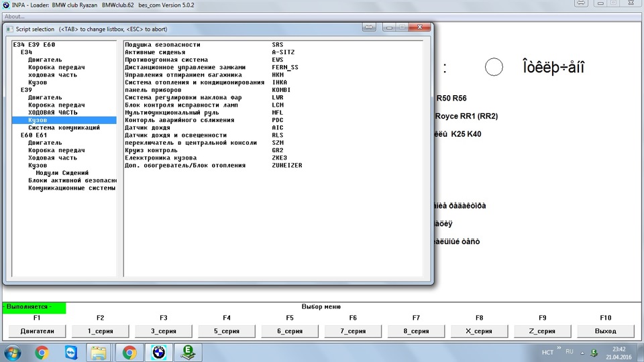
Task: Open the About... menu
Action: click(x=15, y=16)
